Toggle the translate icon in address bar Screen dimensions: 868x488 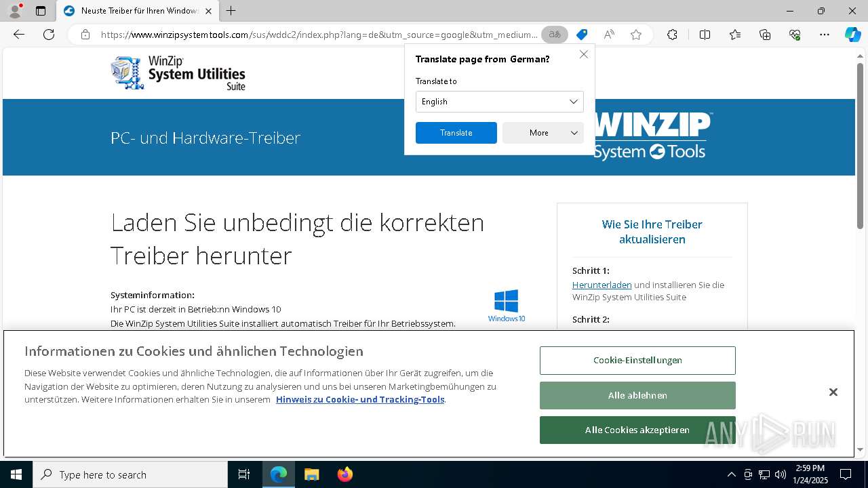[555, 35]
